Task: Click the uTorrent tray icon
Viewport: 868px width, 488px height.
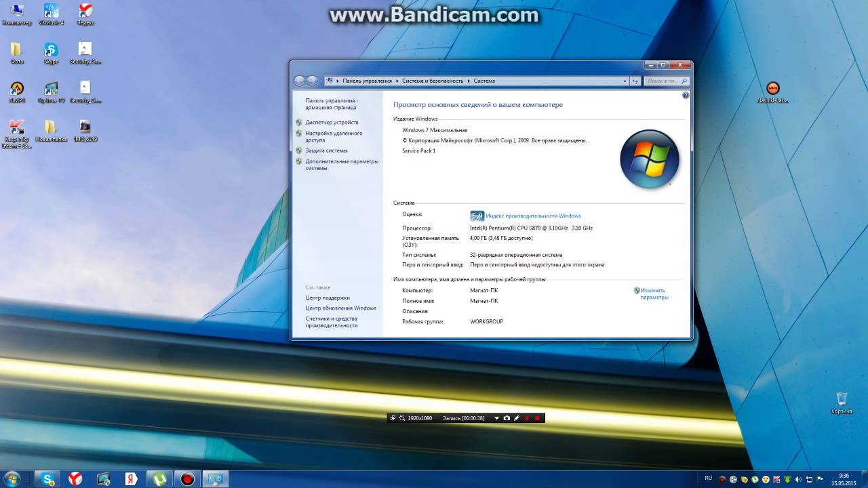Action: 755,479
